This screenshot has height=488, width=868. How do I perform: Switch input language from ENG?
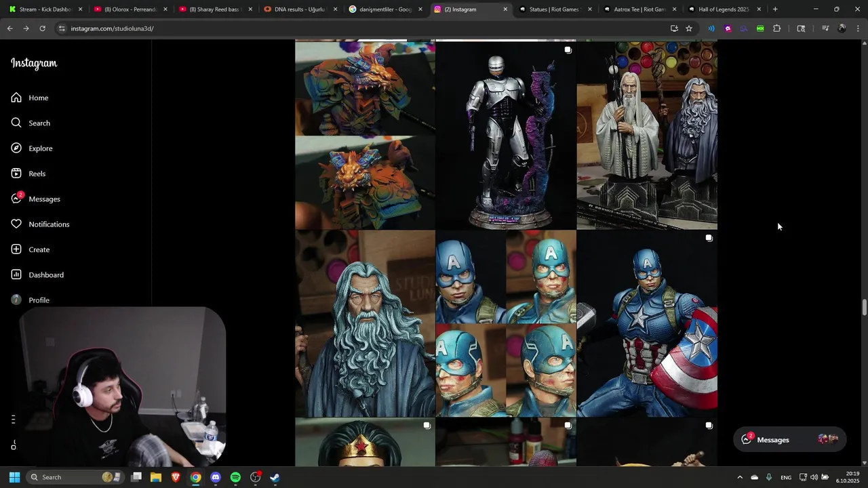click(x=786, y=477)
